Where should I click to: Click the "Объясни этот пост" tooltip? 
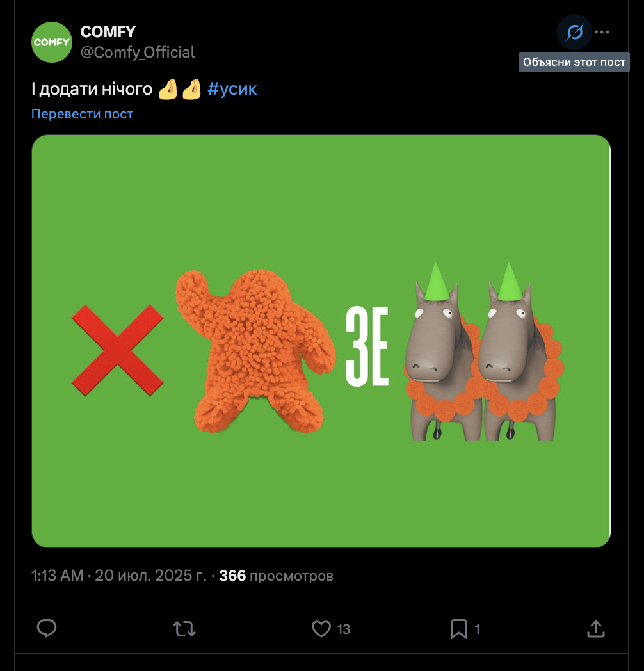574,62
